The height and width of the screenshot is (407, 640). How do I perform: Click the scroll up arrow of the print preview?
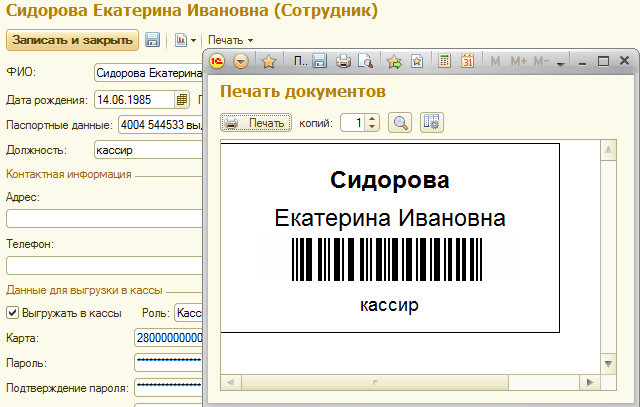608,150
